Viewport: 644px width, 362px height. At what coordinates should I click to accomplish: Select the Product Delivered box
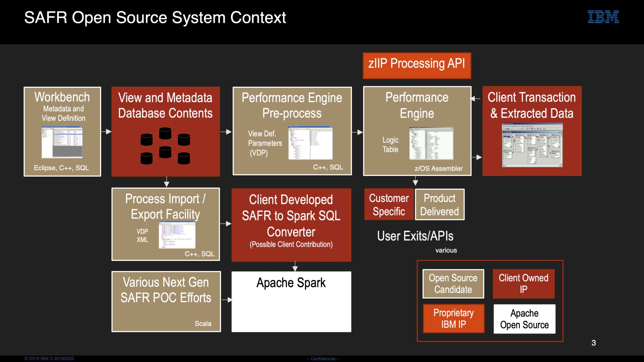click(439, 205)
